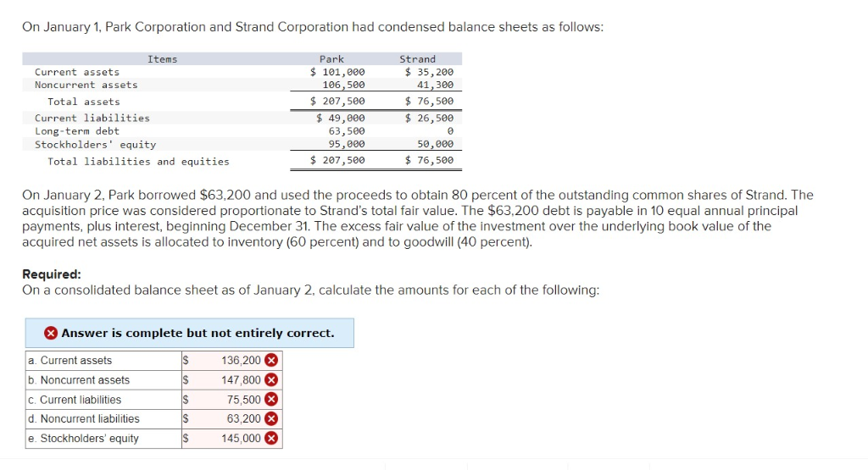Click the incorrect mark beside 147,800

(271, 380)
